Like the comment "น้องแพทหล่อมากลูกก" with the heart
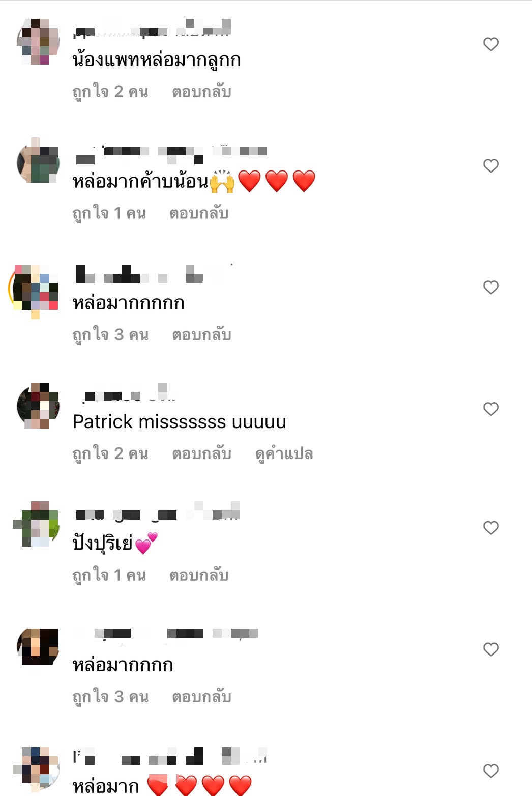 pos(491,44)
